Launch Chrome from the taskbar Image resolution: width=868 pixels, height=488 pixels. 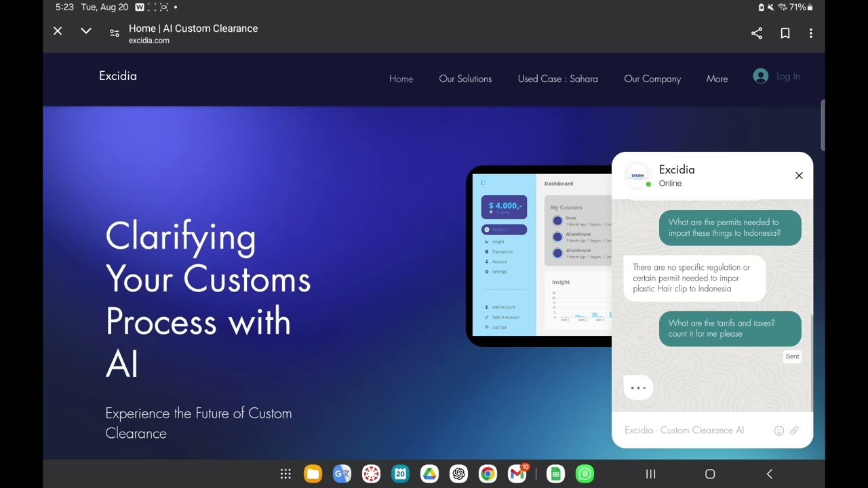tap(488, 474)
